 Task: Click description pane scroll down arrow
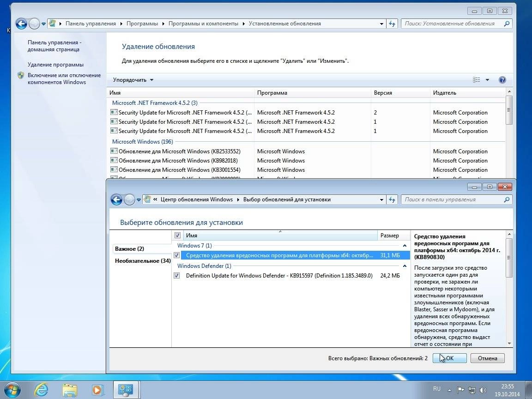click(509, 344)
